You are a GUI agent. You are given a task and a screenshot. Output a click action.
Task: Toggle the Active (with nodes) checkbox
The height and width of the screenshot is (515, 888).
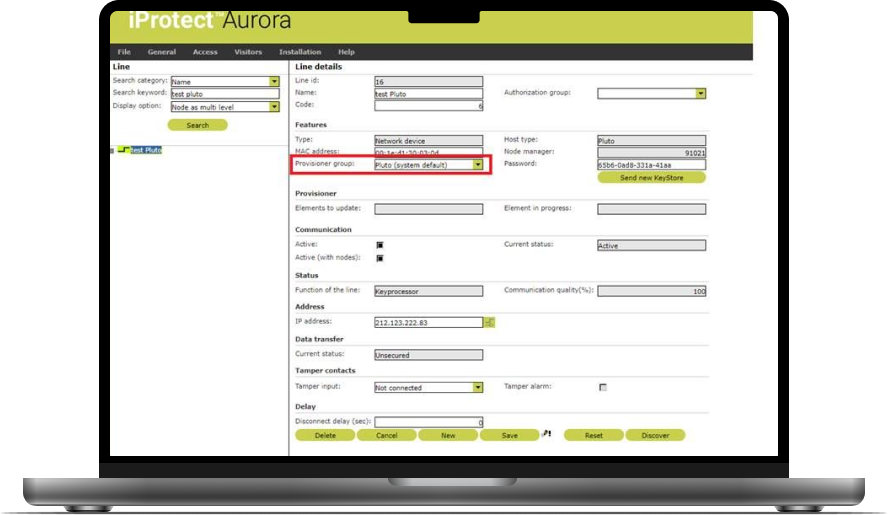[380, 258]
